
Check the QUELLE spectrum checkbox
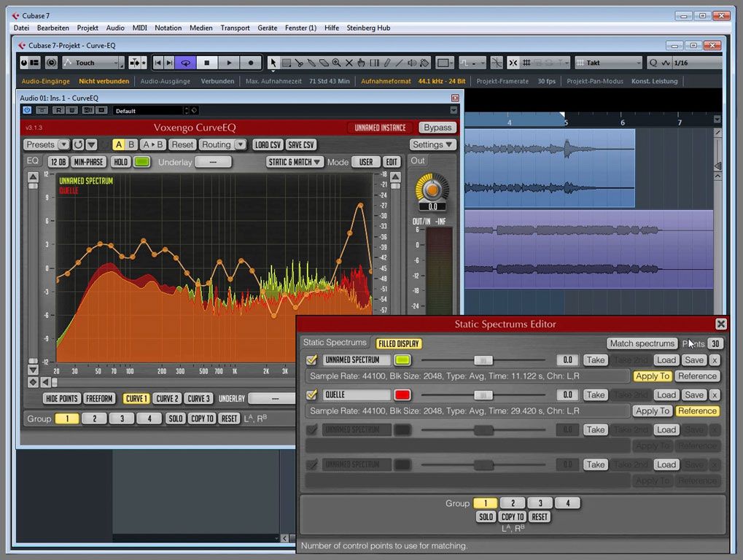click(311, 394)
